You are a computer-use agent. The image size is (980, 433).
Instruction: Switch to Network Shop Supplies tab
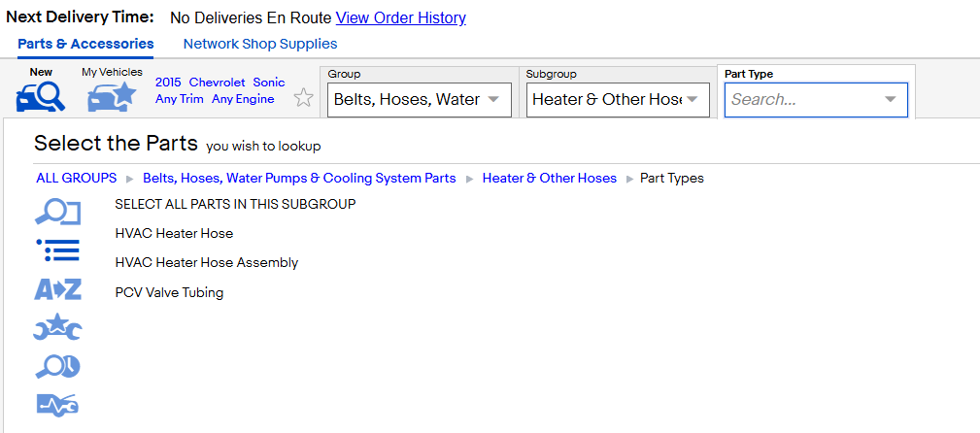pos(260,44)
